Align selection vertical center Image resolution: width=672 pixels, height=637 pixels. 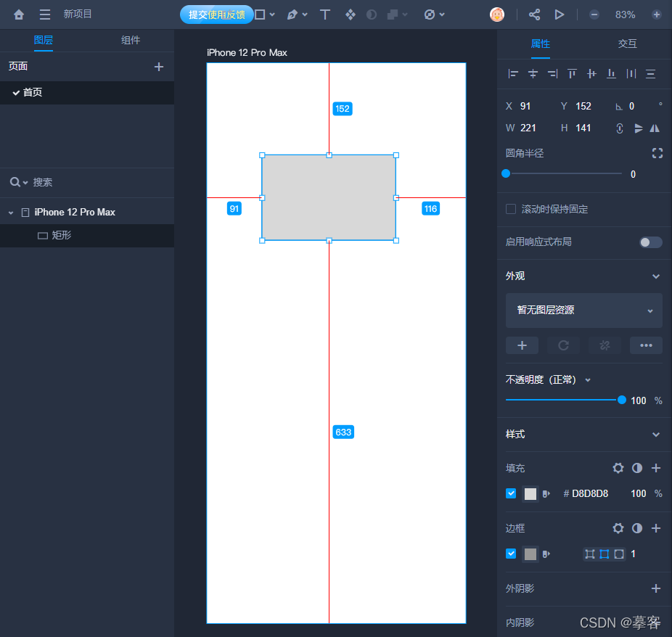point(592,74)
